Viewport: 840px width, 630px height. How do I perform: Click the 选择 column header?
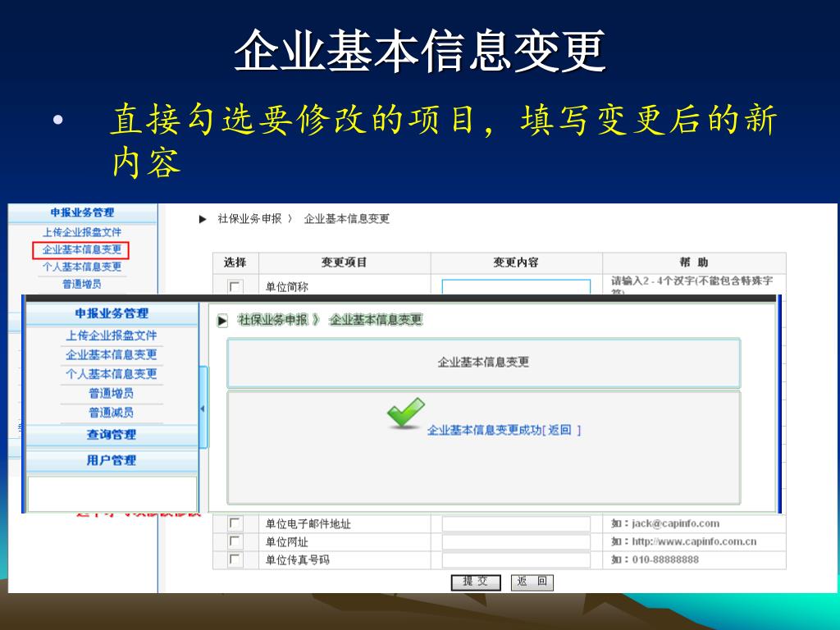coord(235,262)
